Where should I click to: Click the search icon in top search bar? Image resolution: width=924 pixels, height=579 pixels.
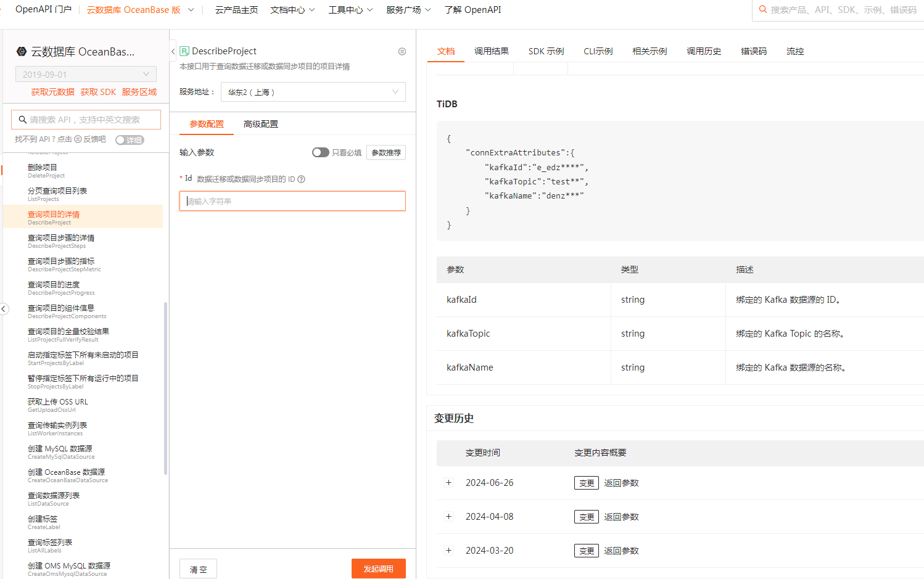pos(763,10)
